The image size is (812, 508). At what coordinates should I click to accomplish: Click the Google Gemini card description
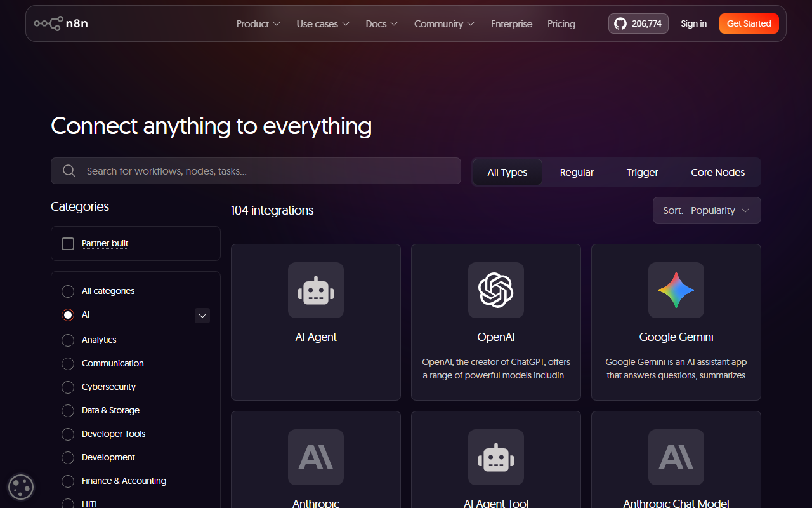coord(676,368)
